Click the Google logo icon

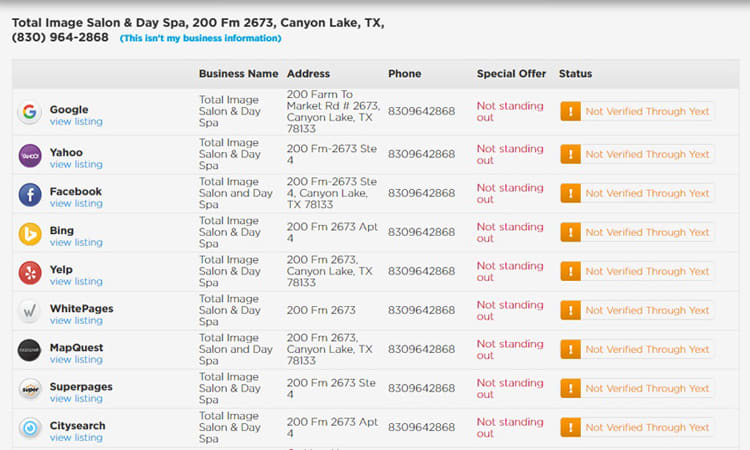(30, 112)
